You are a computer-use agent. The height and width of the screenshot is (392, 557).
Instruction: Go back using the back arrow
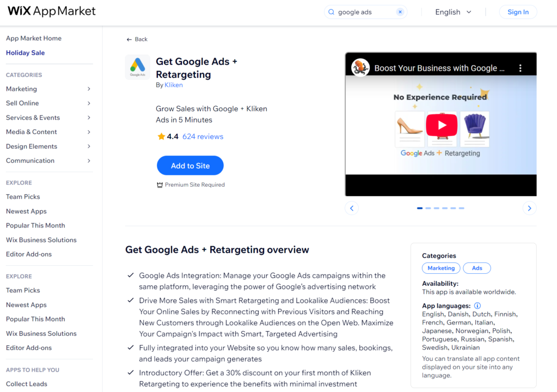pos(129,39)
